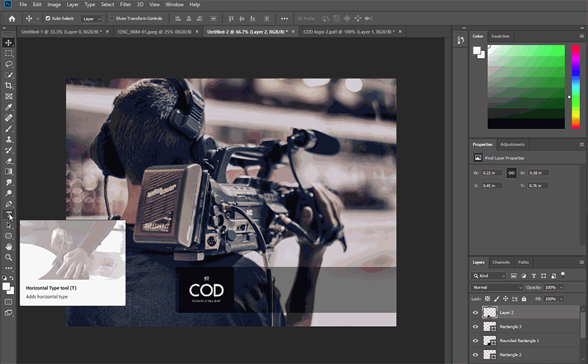Click the Align left edges icon
The width and height of the screenshot is (588, 364).
(x=178, y=18)
